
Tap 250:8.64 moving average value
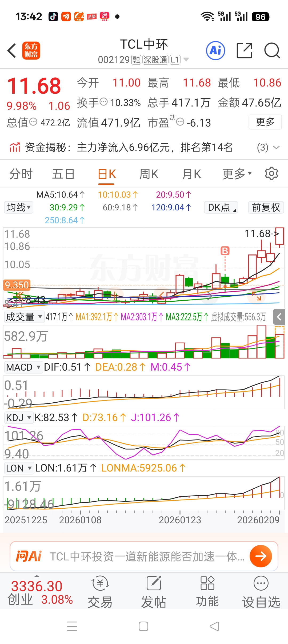tap(65, 220)
